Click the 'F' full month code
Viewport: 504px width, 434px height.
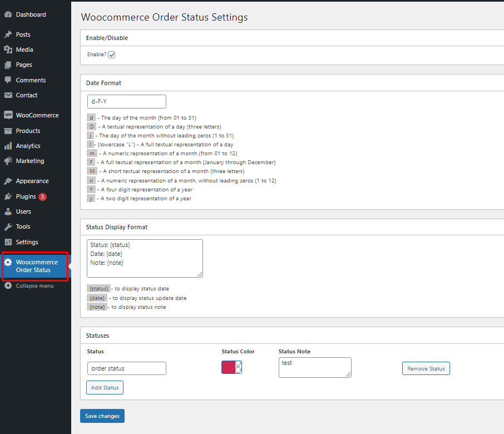pyautogui.click(x=91, y=162)
